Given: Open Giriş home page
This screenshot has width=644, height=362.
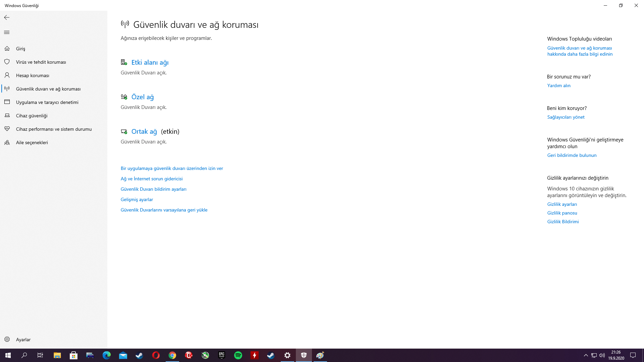Looking at the screenshot, I should 20,49.
